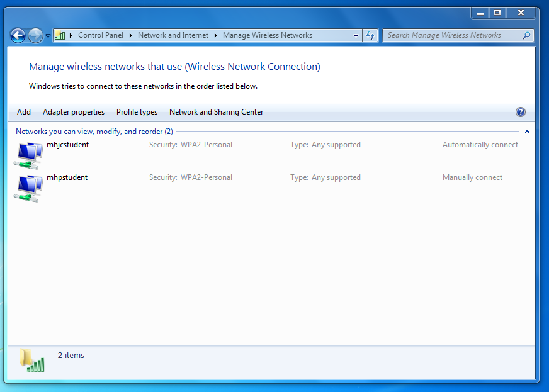Image resolution: width=549 pixels, height=392 pixels.
Task: Open the recent pages dropdown beside Forward
Action: click(48, 36)
